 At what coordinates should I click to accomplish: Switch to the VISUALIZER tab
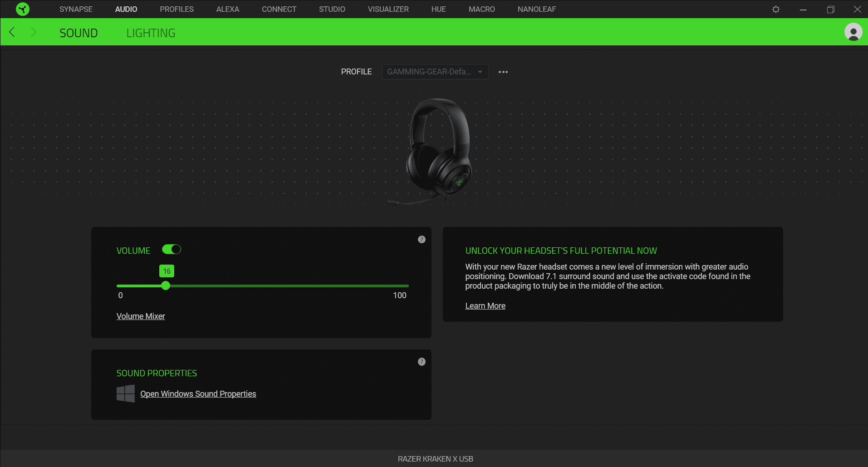pyautogui.click(x=388, y=9)
